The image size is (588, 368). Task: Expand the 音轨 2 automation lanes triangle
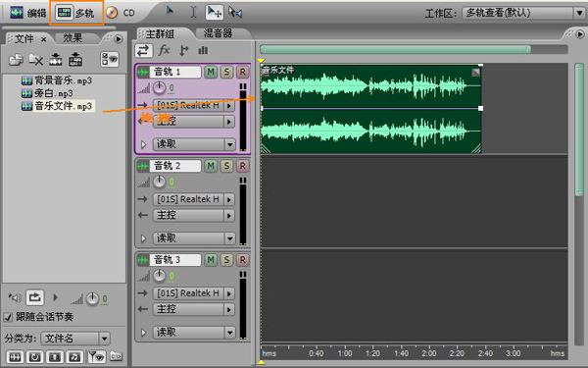pos(143,238)
